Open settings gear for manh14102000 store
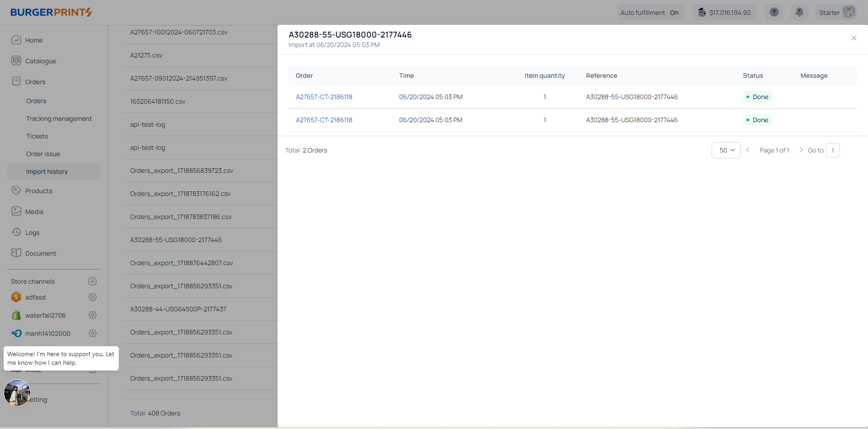Viewport: 868px width, 429px height. [x=93, y=334]
